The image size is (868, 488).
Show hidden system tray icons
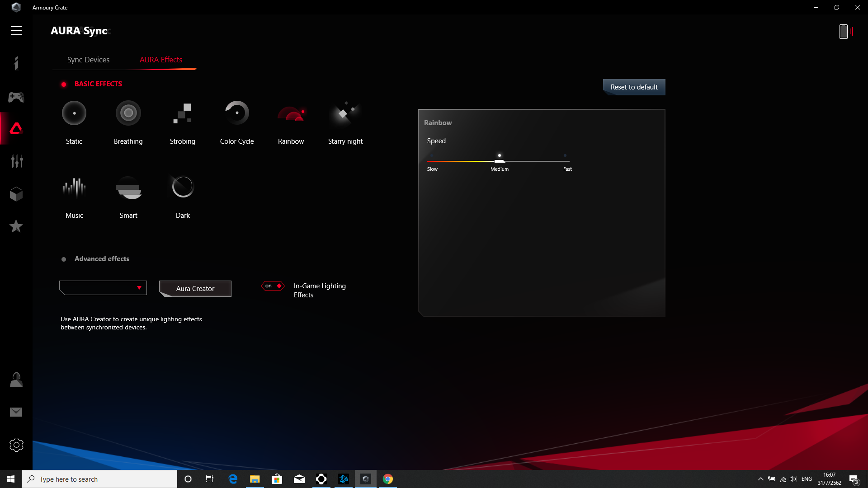761,479
